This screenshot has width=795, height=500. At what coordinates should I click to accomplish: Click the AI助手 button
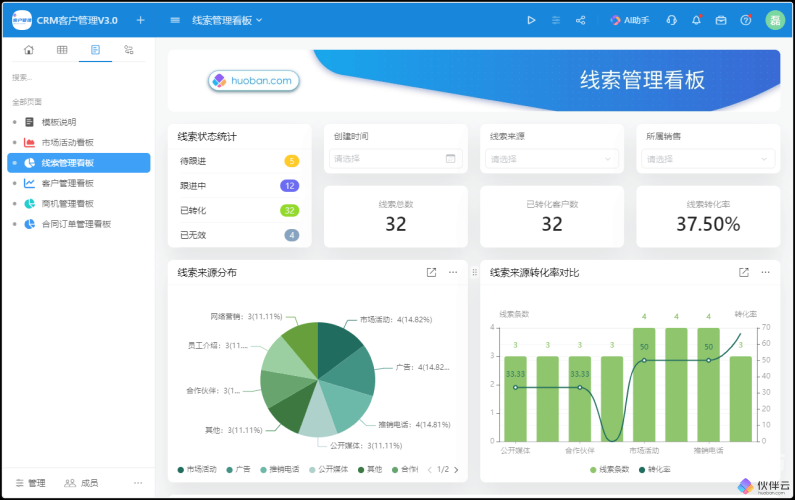point(630,20)
